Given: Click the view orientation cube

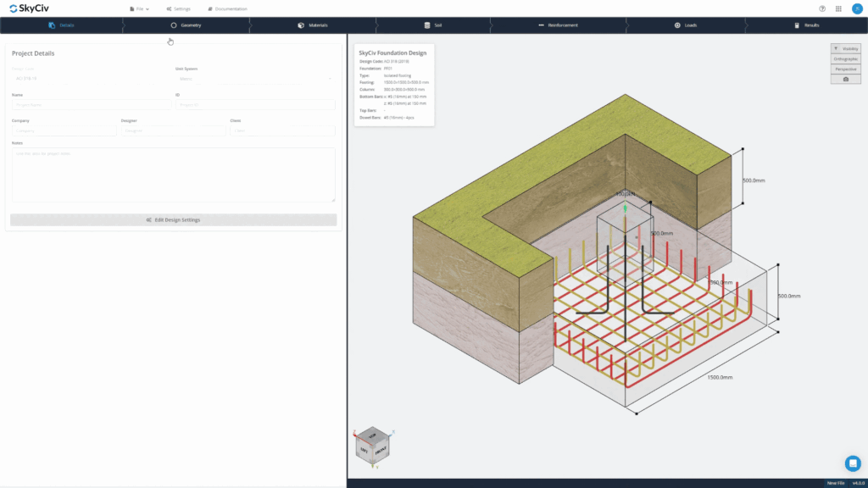Looking at the screenshot, I should coord(373,446).
